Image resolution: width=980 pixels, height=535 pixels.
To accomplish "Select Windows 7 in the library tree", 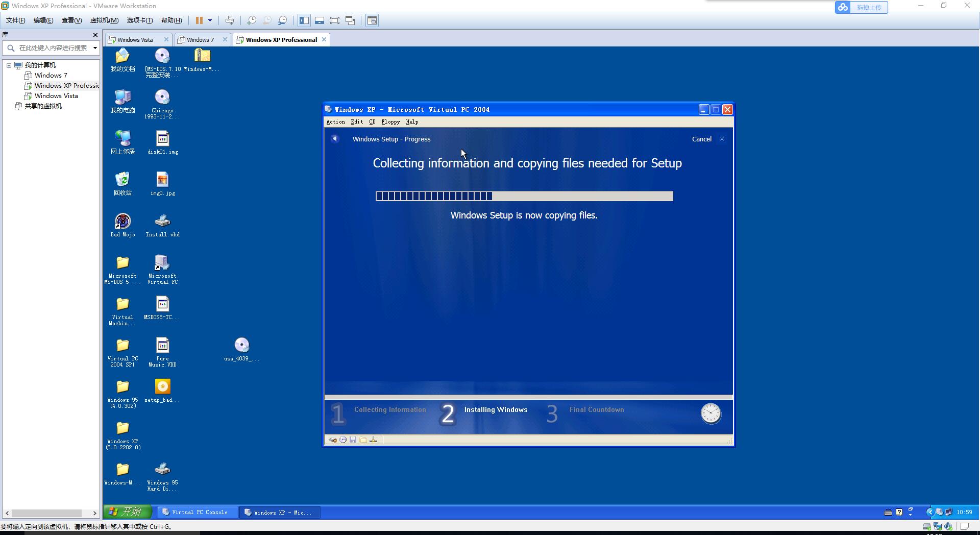I will [x=51, y=76].
